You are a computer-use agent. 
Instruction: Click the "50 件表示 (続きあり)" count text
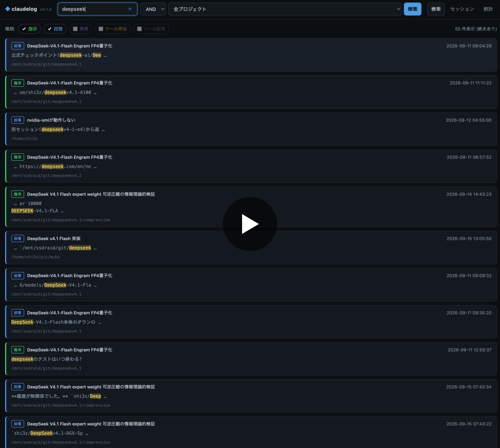point(475,29)
